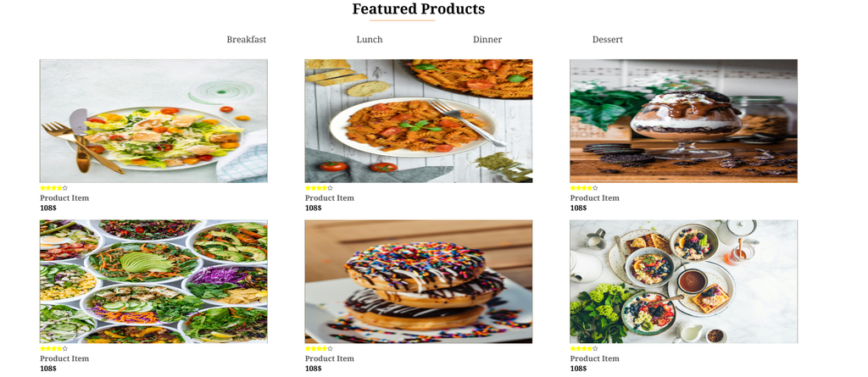Select the Breakfast category tab

tap(247, 40)
